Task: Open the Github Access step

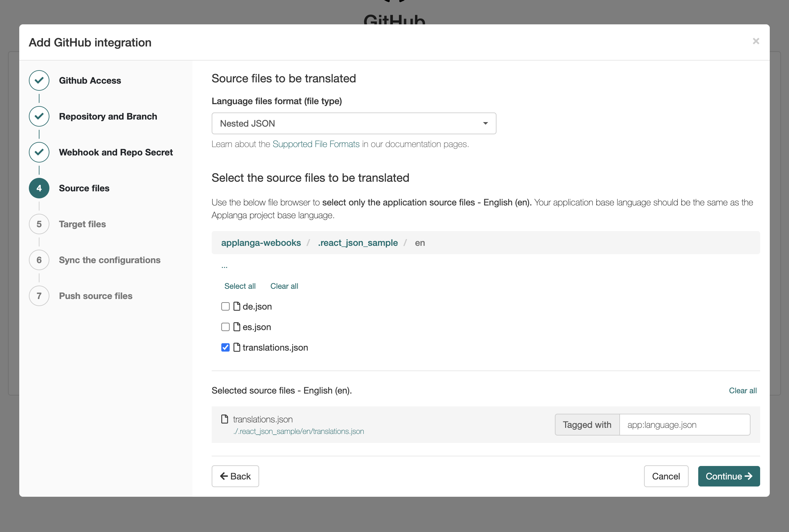Action: 90,80
